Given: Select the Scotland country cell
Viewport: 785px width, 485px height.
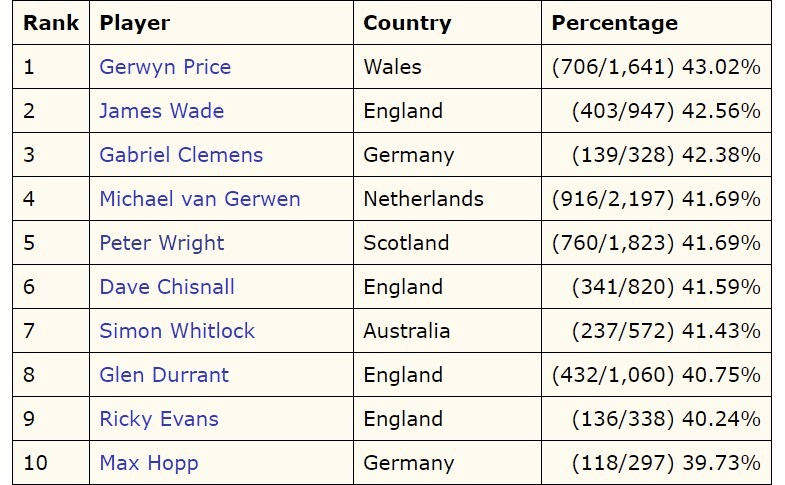Looking at the screenshot, I should 405,243.
